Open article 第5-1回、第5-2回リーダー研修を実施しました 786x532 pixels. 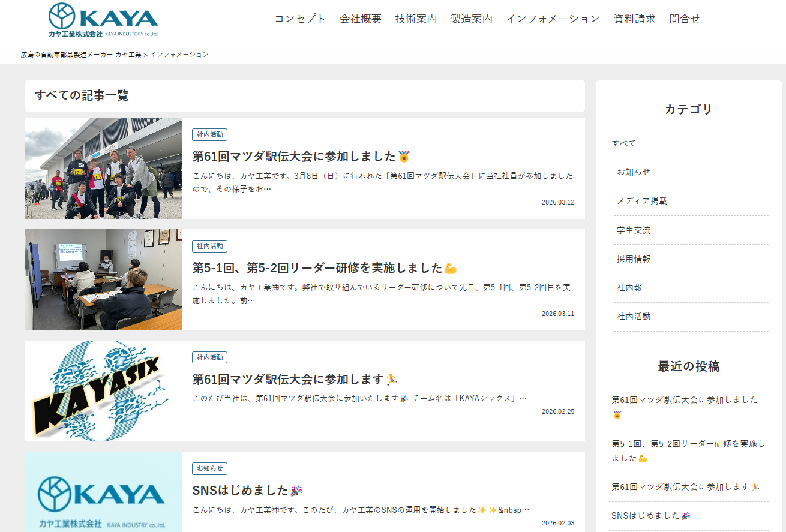[317, 268]
